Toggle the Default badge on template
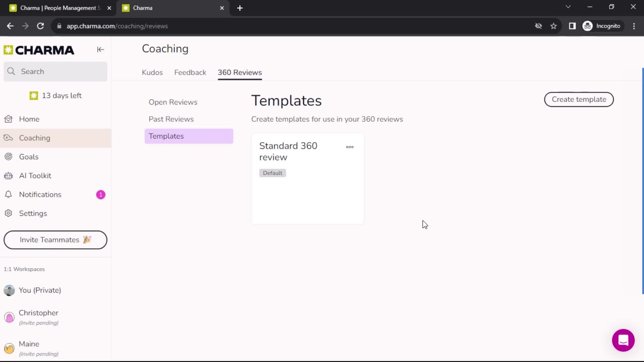Screen dimensions: 644x362 (272, 173)
